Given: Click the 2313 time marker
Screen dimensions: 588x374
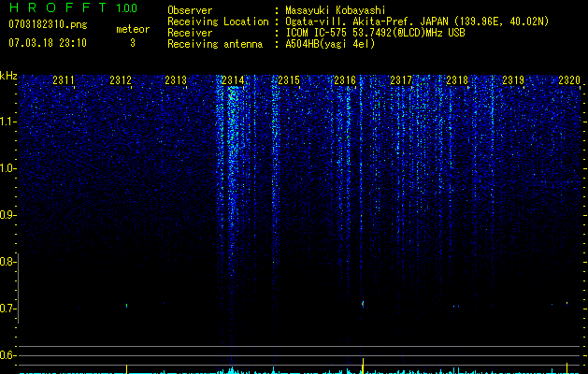Looking at the screenshot, I should pyautogui.click(x=176, y=79).
